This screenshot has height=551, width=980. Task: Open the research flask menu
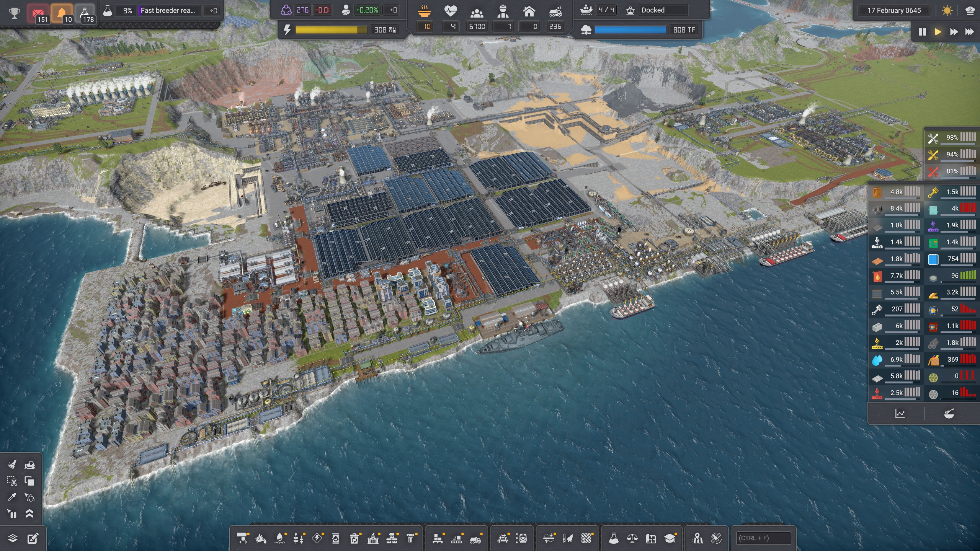pyautogui.click(x=614, y=538)
